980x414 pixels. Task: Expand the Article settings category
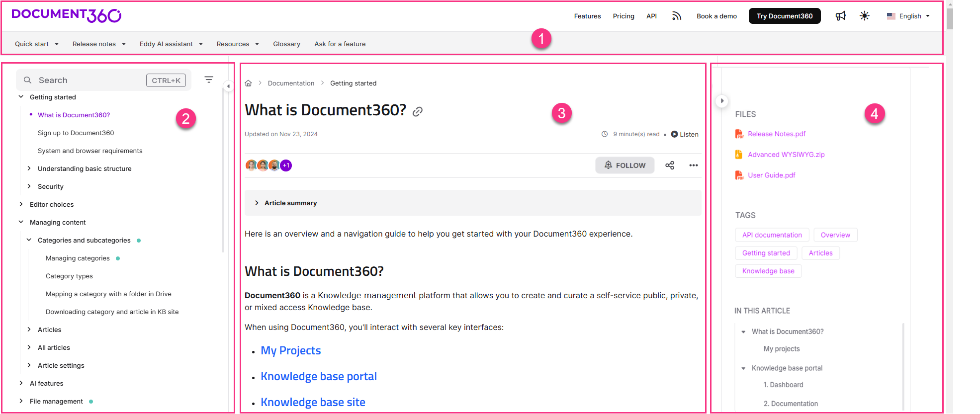pyautogui.click(x=29, y=365)
